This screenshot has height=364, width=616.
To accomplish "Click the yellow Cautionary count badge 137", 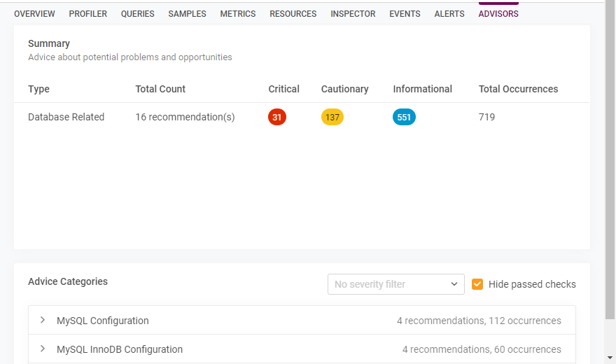I will pos(332,118).
